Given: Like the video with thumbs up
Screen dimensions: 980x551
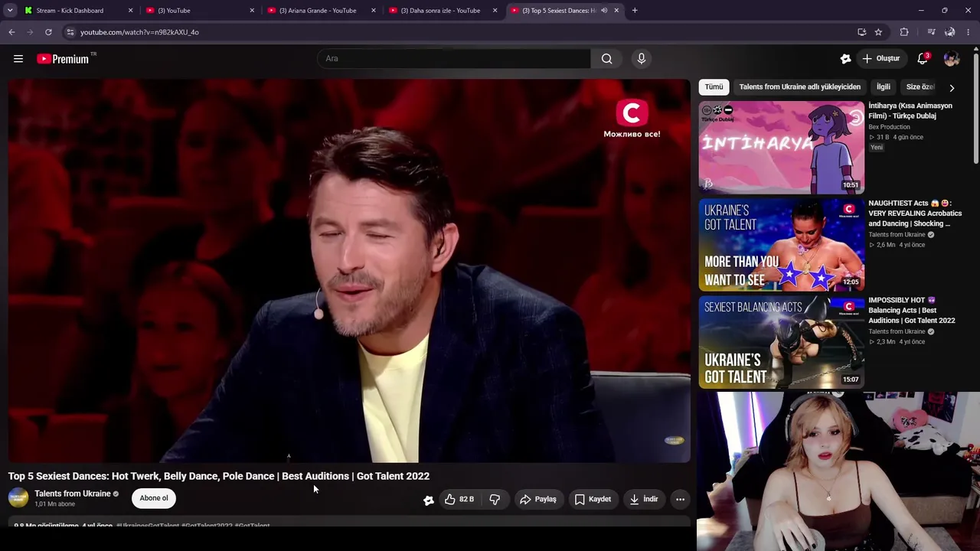Looking at the screenshot, I should pos(459,499).
